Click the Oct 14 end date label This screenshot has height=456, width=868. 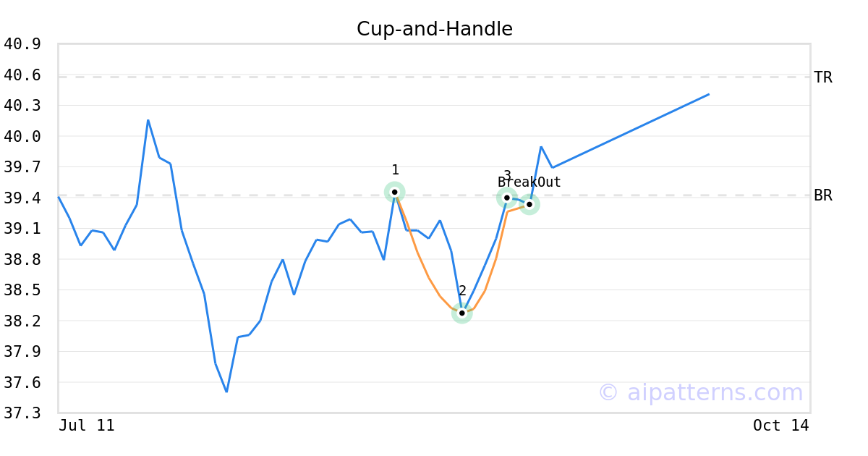point(780,426)
